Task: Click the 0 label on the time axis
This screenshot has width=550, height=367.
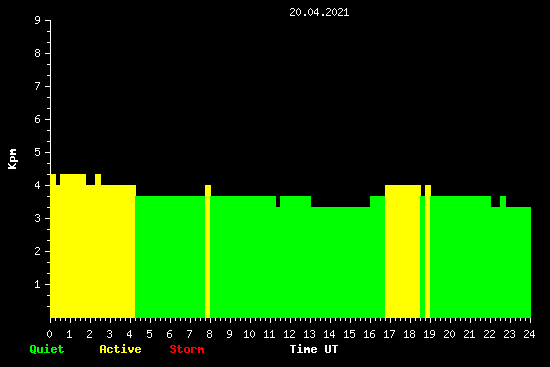Action: click(49, 334)
